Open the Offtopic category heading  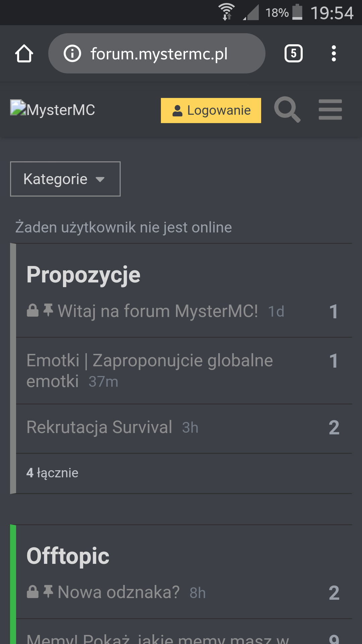[x=68, y=556]
